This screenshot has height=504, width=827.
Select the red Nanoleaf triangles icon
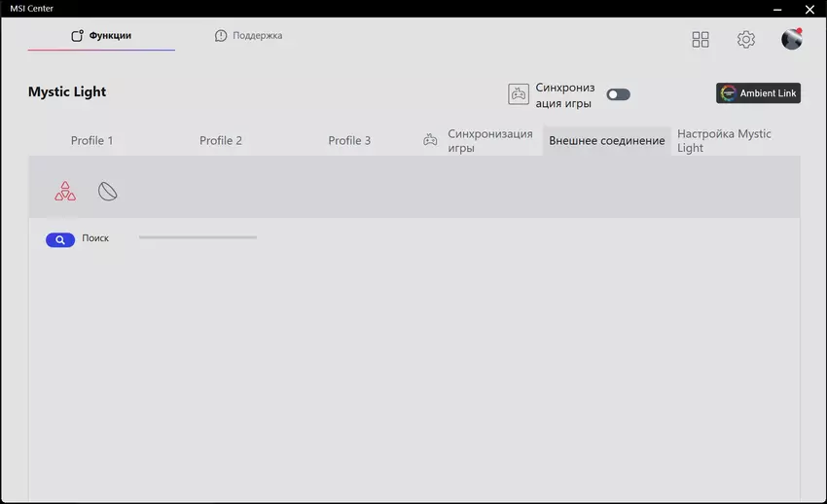point(65,192)
